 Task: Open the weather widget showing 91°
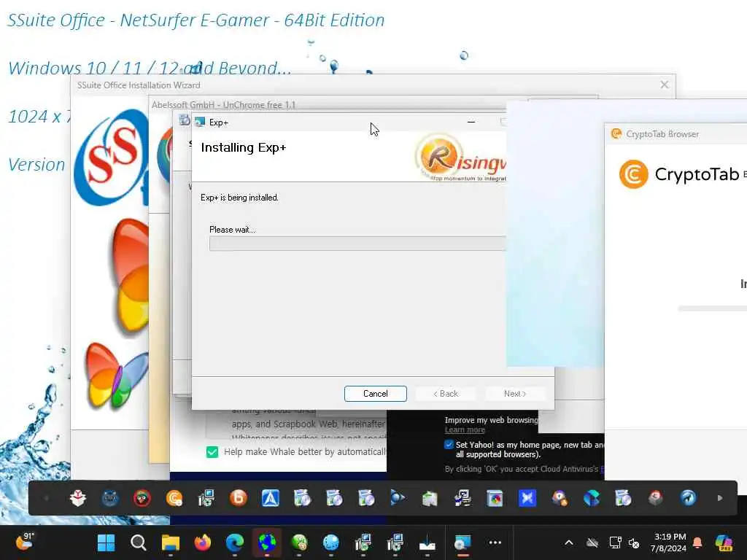24,542
